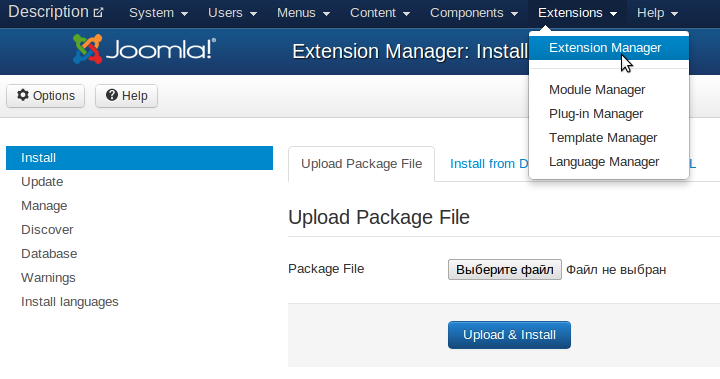This screenshot has width=720, height=379.
Task: Open the System menu
Action: coord(158,13)
